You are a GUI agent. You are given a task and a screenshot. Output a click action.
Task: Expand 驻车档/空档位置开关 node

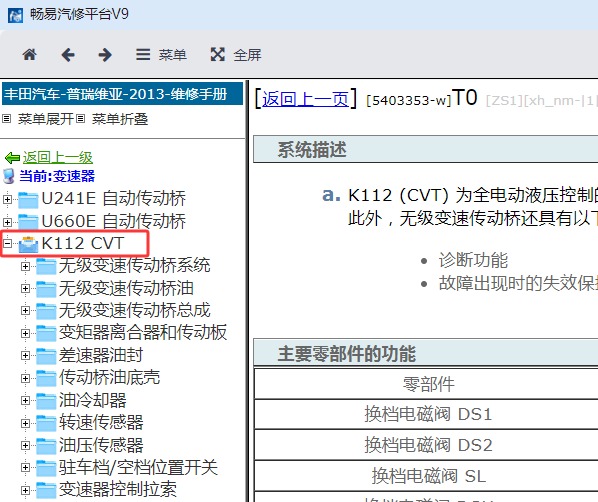25,468
